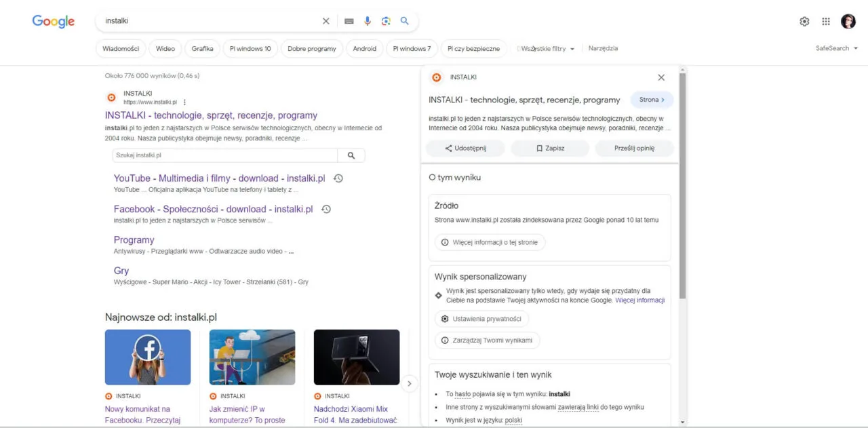This screenshot has height=428, width=868.
Task: Expand the Wszystkie filtry dropdown
Action: coord(547,49)
